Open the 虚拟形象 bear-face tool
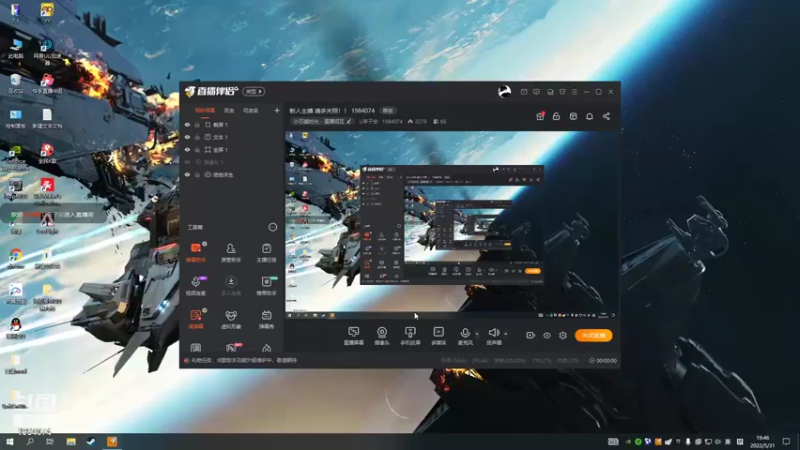 [x=231, y=319]
